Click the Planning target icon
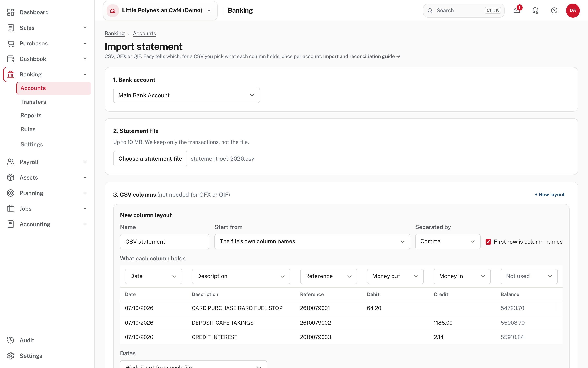 click(10, 193)
